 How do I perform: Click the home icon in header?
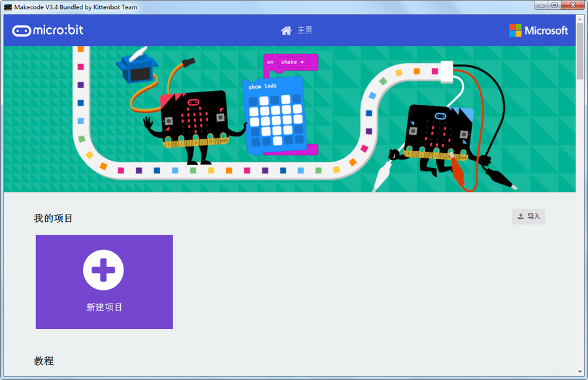(286, 31)
